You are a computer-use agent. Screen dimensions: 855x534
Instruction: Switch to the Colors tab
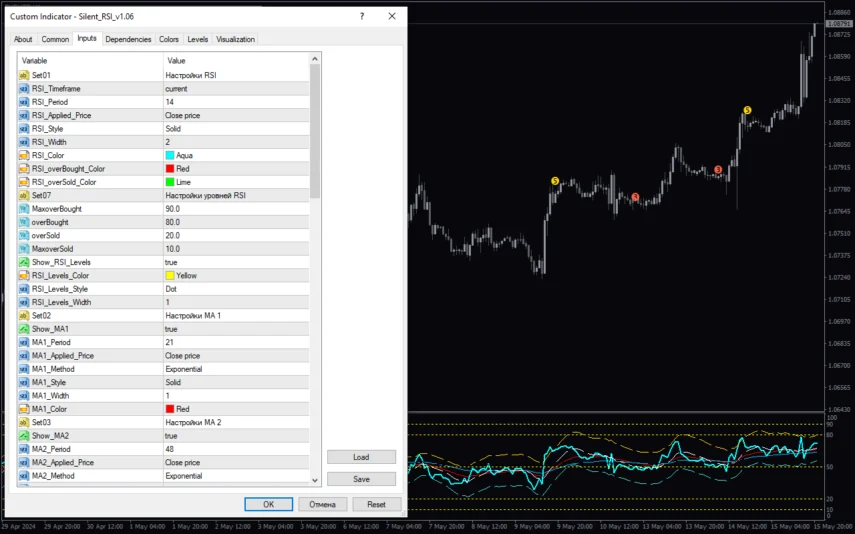[169, 39]
